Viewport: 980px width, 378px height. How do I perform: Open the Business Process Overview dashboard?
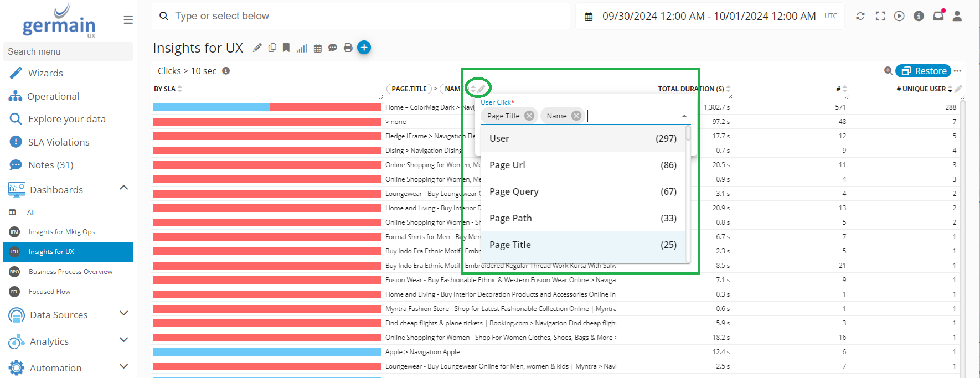[70, 272]
